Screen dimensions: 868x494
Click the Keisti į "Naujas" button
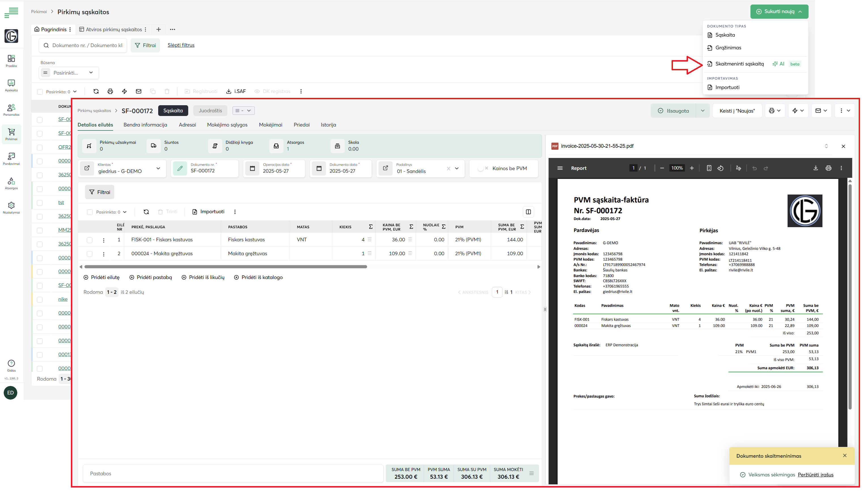pos(737,111)
